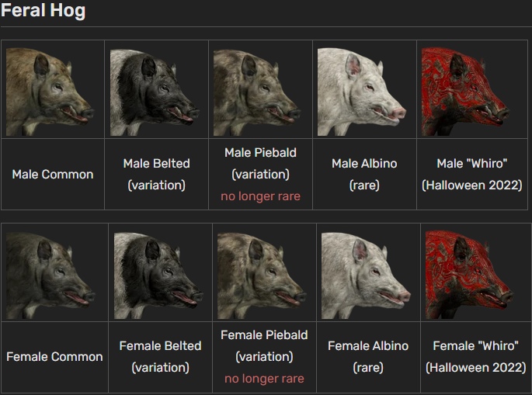This screenshot has height=395, width=532.
Task: Select the Male Piebald hog image
Action: coord(260,89)
